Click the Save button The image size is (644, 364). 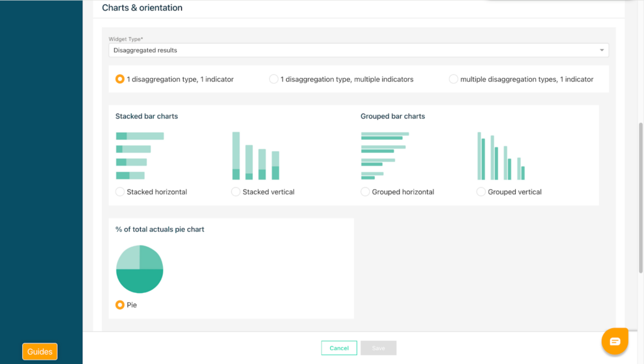coord(378,348)
